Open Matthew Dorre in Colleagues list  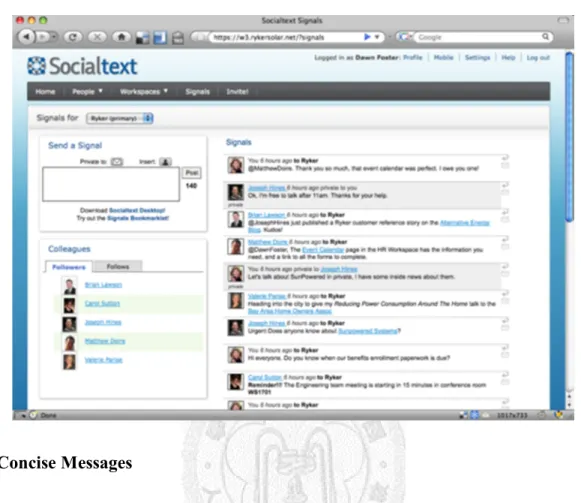tap(105, 341)
